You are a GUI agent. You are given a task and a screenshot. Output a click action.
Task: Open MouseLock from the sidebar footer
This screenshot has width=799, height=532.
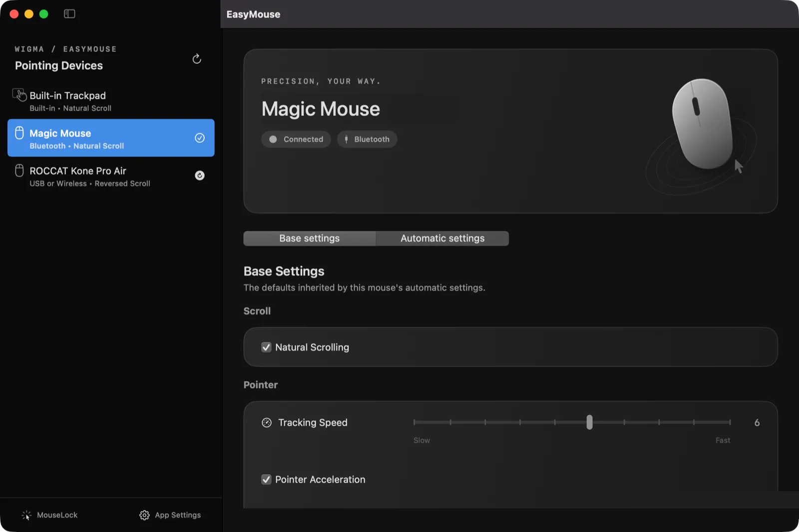(x=49, y=515)
